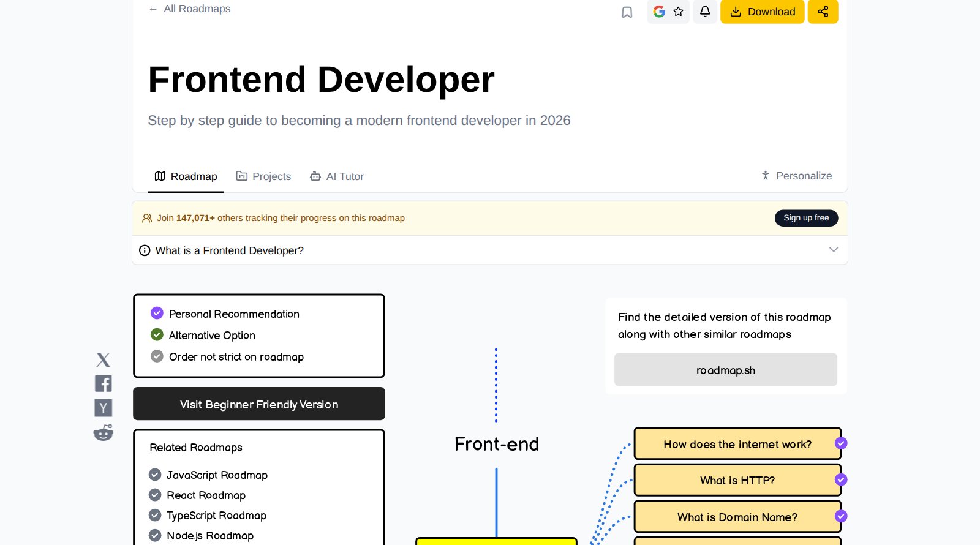Open the AI Tutor tab
The height and width of the screenshot is (545, 980).
point(337,176)
